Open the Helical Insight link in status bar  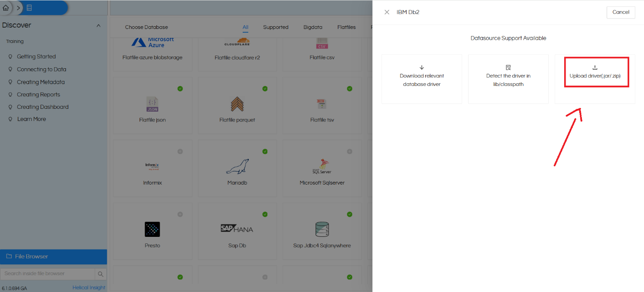coord(89,287)
